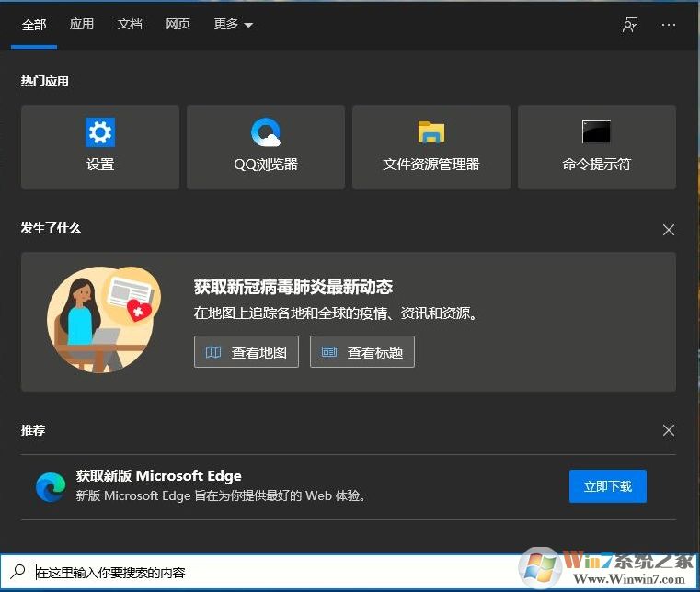The height and width of the screenshot is (592, 700).
Task: Dismiss the 推荐 section
Action: (669, 430)
